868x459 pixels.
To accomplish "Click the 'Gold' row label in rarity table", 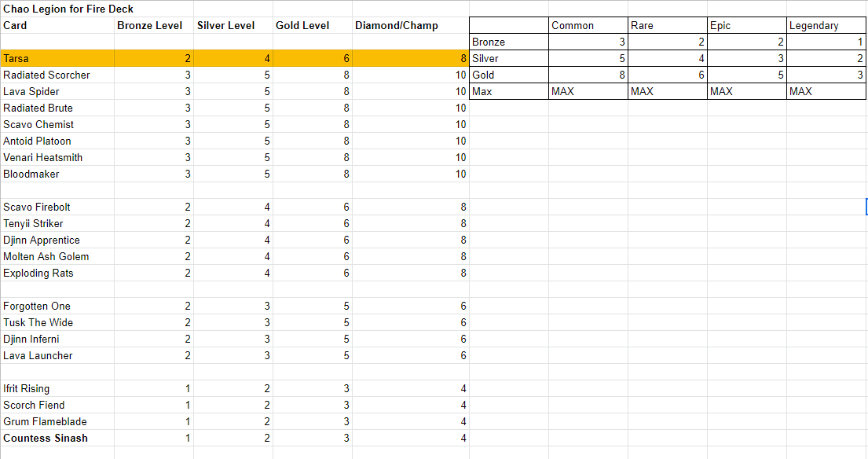I will pos(509,75).
